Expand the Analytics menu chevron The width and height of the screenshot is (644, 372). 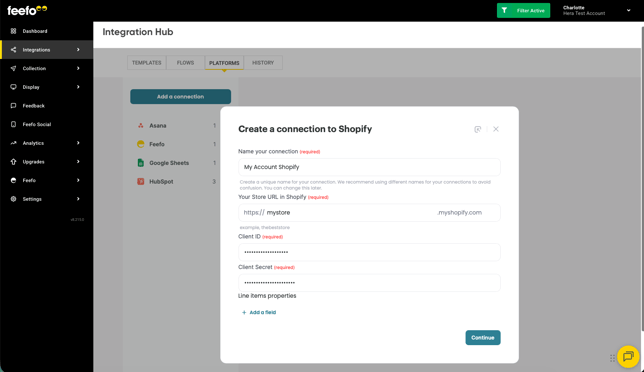click(x=78, y=143)
